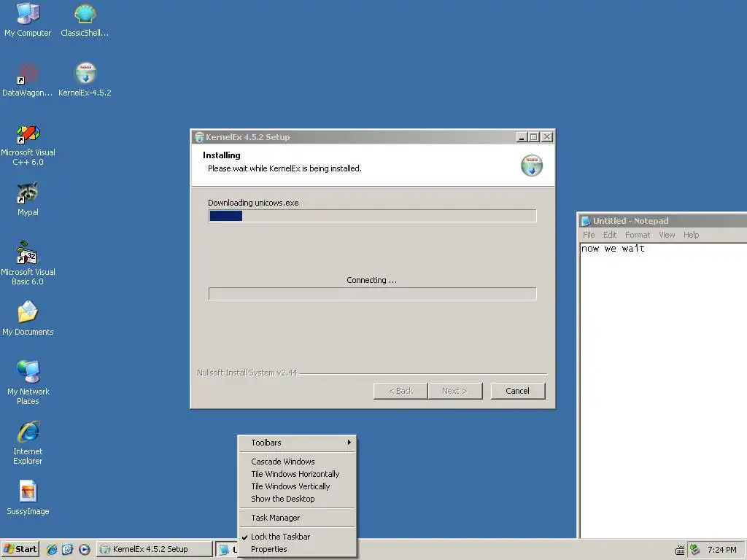
Task: Click the 'Connecting ...' status text
Action: coord(371,280)
